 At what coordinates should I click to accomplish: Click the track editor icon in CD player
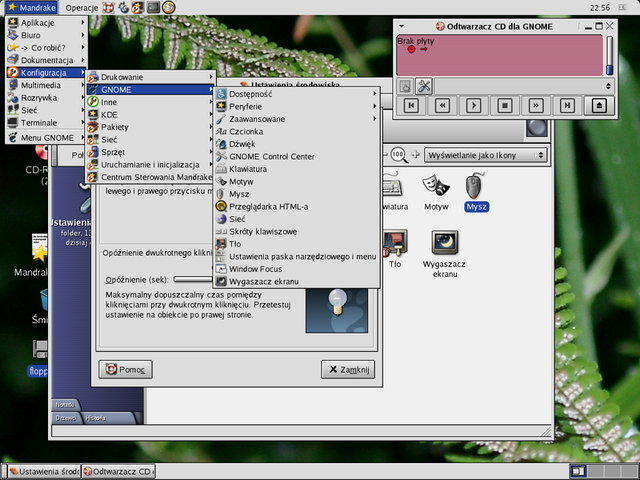405,86
